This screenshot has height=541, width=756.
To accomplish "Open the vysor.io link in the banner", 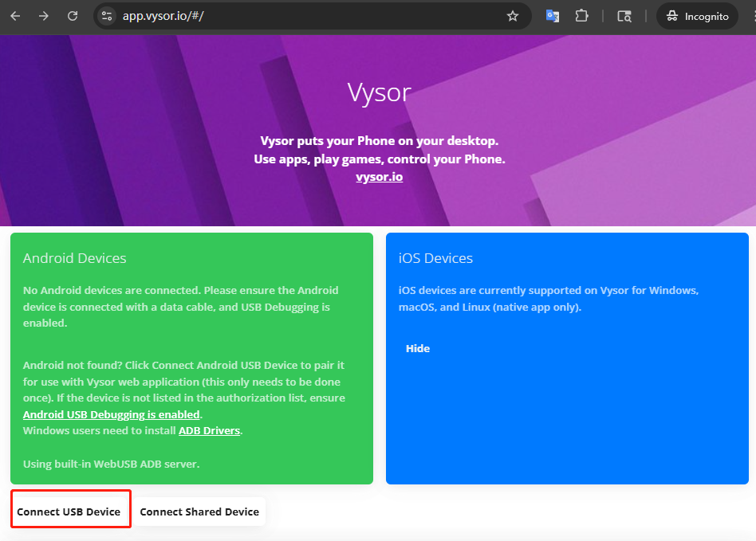I will [x=380, y=177].
